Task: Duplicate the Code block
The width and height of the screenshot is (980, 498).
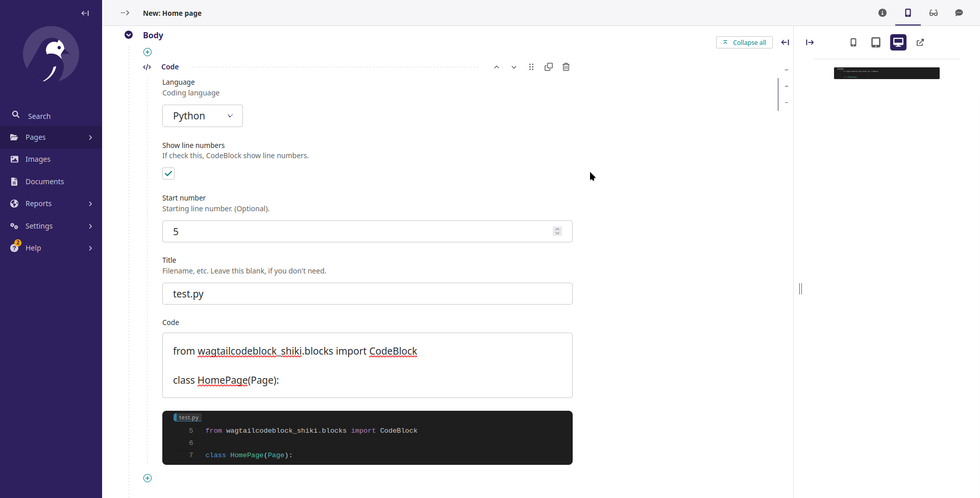Action: point(549,67)
